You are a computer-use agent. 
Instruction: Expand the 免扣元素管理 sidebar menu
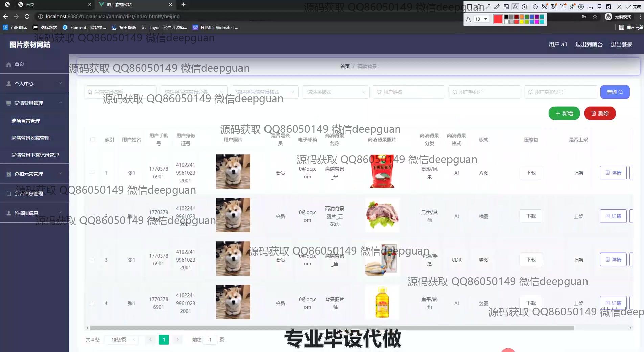(x=34, y=174)
